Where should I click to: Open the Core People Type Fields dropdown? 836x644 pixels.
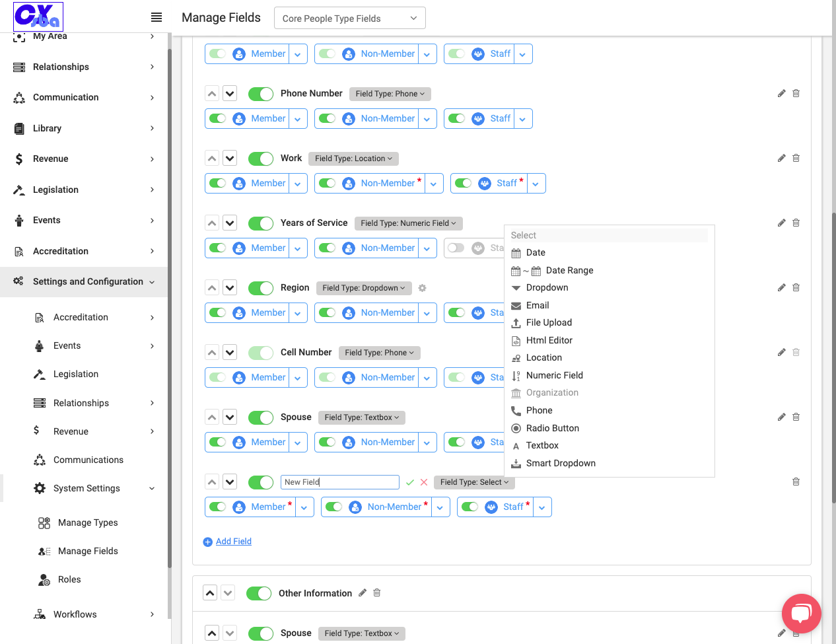(350, 18)
